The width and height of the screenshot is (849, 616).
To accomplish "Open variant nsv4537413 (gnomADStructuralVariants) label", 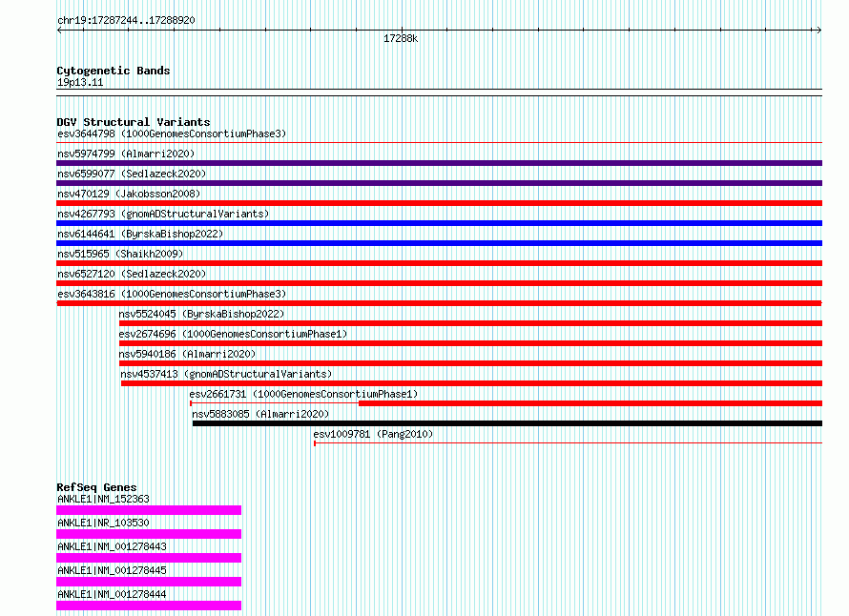I will [x=226, y=374].
